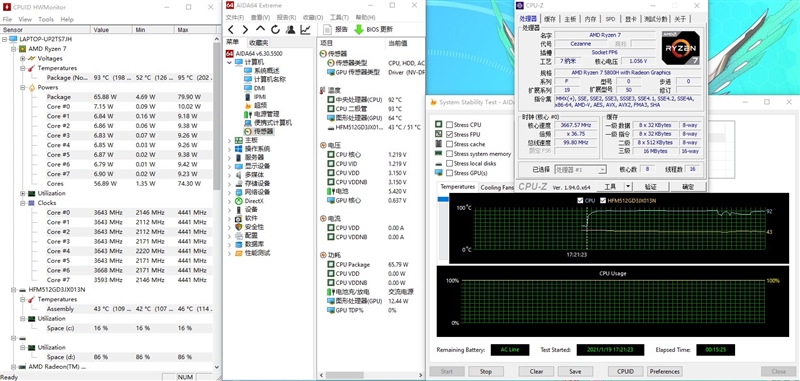Click Stop button in stability test

click(x=486, y=371)
